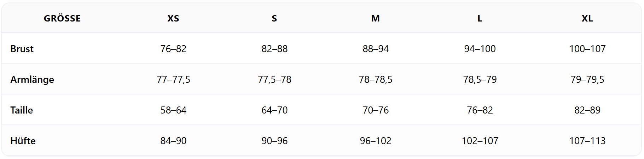
Task: Select Armlänge M cell 78–78,5
Action: click(x=376, y=79)
